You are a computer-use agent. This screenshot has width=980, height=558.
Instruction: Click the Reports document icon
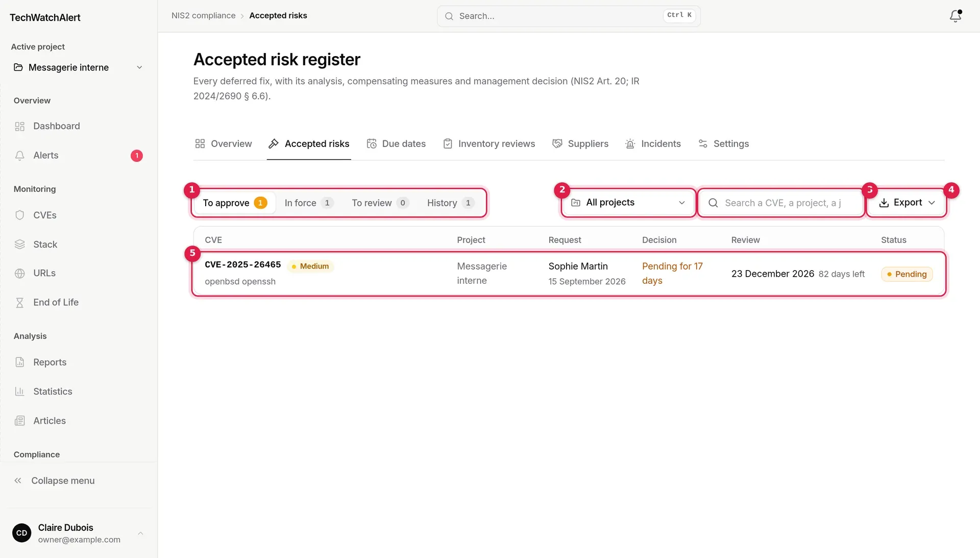(20, 362)
